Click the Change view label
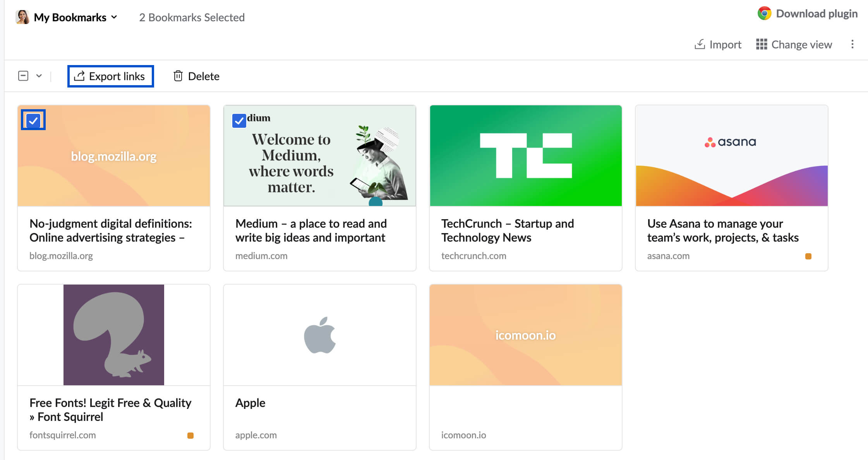This screenshot has height=460, width=868. coord(801,45)
